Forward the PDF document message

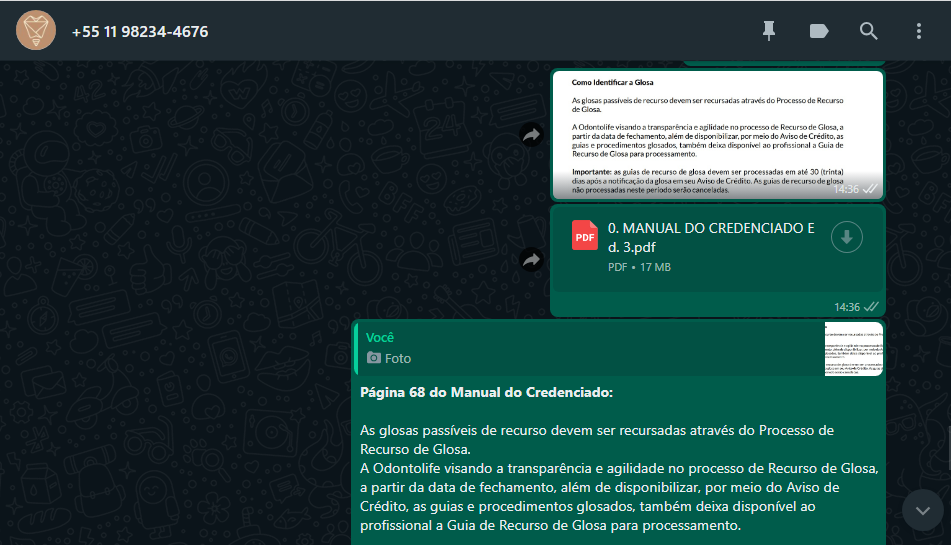point(531,260)
